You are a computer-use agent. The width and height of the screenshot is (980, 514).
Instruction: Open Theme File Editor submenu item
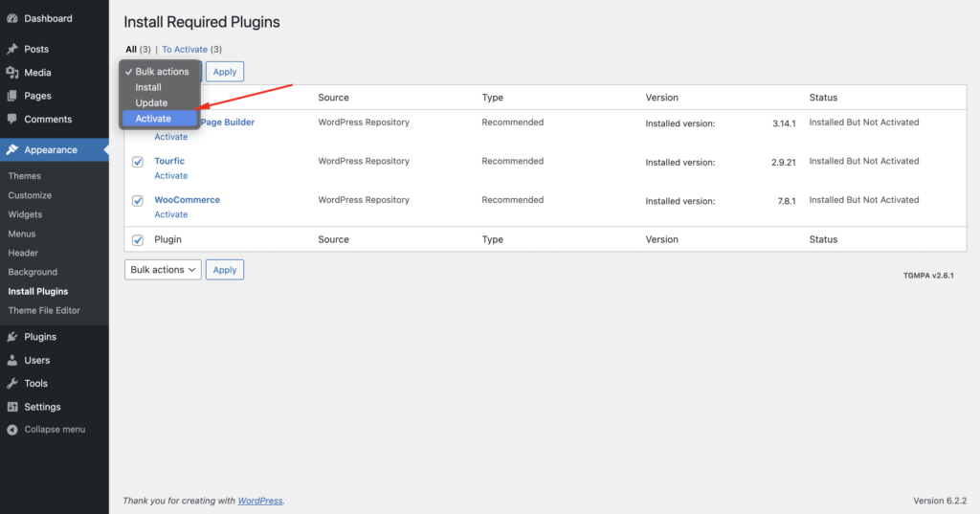(44, 310)
